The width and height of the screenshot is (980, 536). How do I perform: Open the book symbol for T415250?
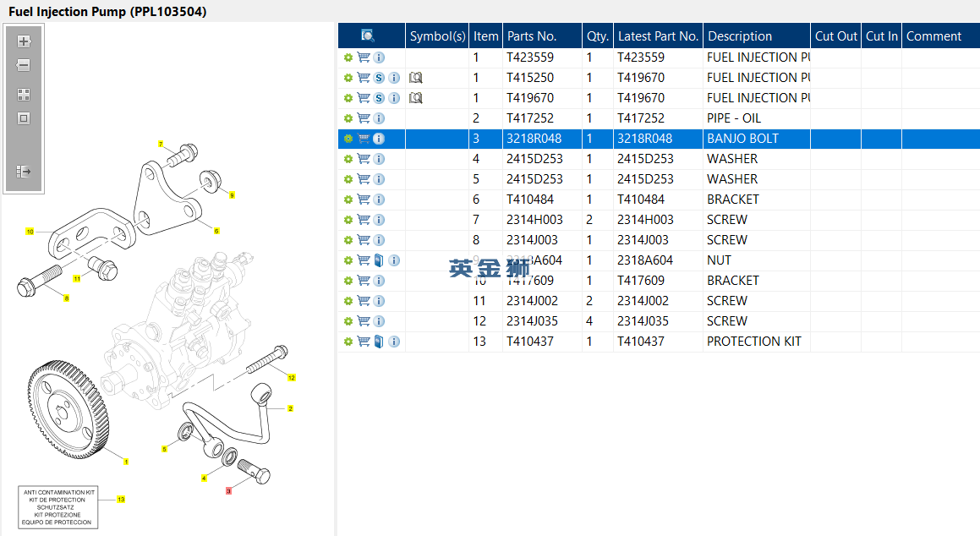pos(416,78)
